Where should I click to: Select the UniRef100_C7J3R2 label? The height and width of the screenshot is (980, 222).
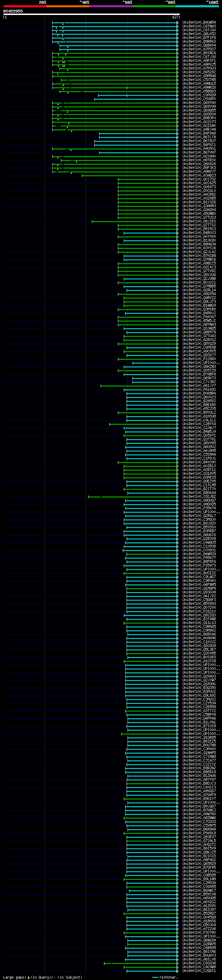(x=199, y=382)
